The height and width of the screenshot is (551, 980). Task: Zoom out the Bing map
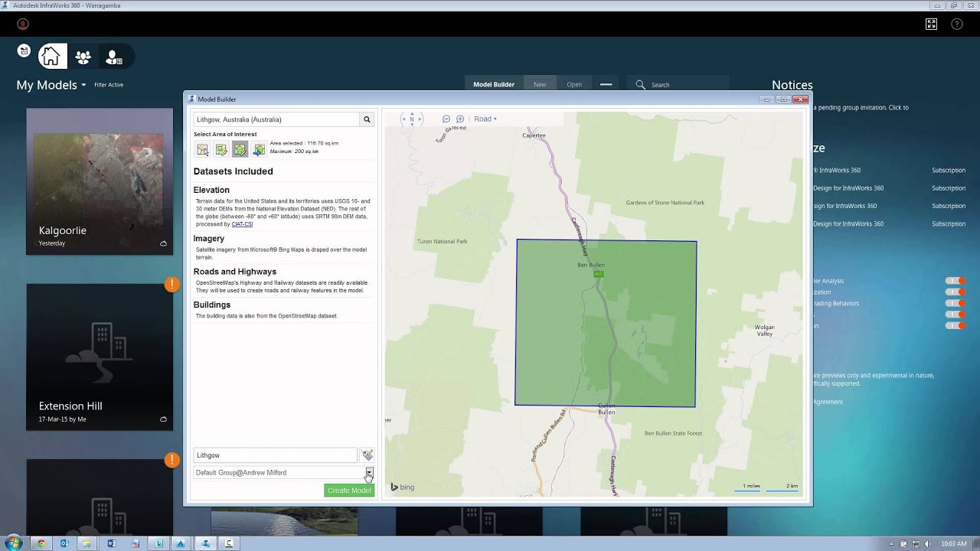point(446,119)
